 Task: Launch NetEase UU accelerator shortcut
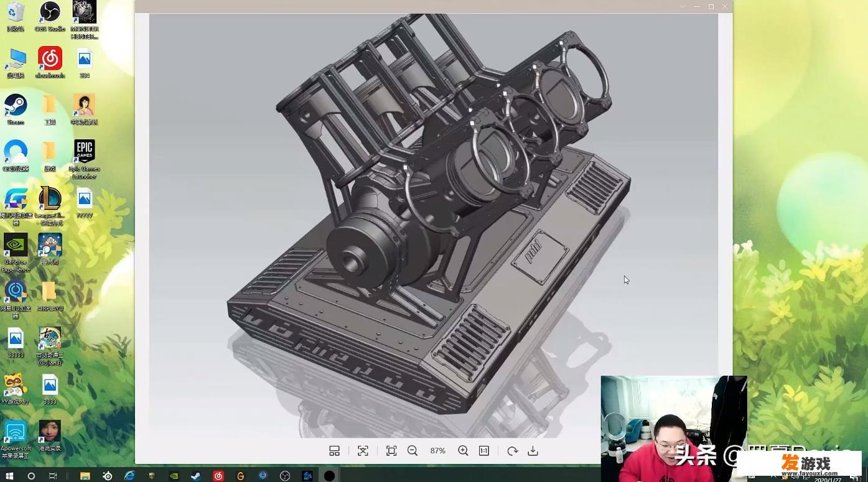16,300
